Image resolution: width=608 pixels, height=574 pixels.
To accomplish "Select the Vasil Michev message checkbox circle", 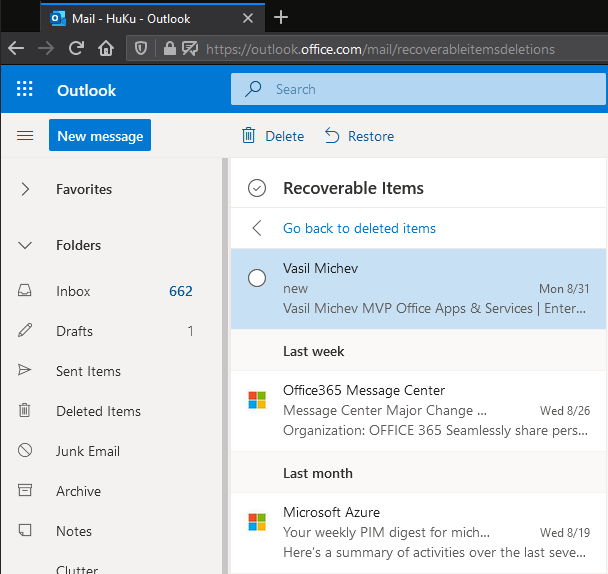I will point(257,278).
